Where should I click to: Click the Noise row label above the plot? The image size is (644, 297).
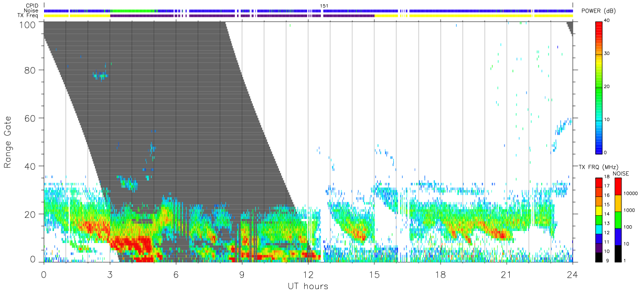click(x=31, y=10)
